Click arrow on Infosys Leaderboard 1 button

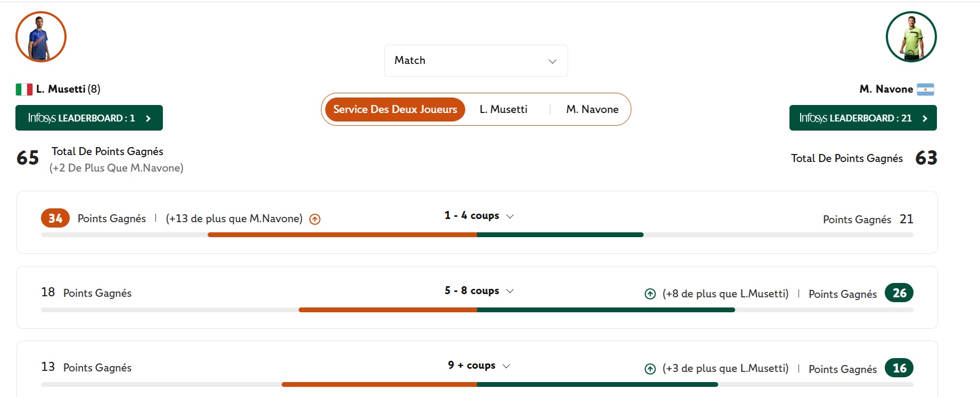click(x=149, y=118)
